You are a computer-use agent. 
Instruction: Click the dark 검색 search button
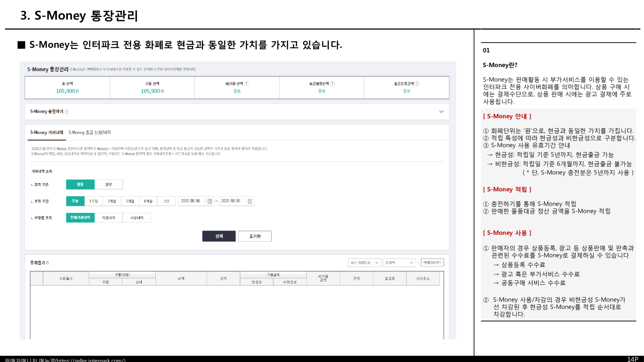click(219, 236)
